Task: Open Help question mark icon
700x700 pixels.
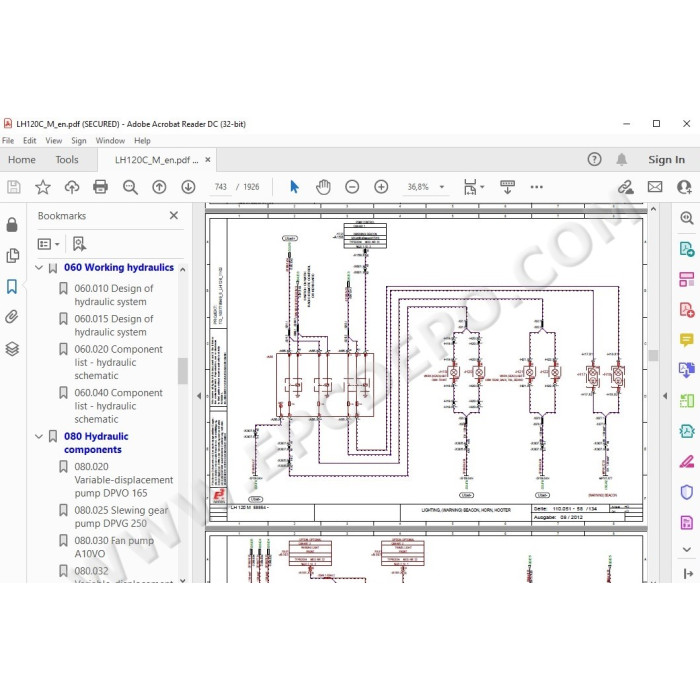Action: point(594,159)
